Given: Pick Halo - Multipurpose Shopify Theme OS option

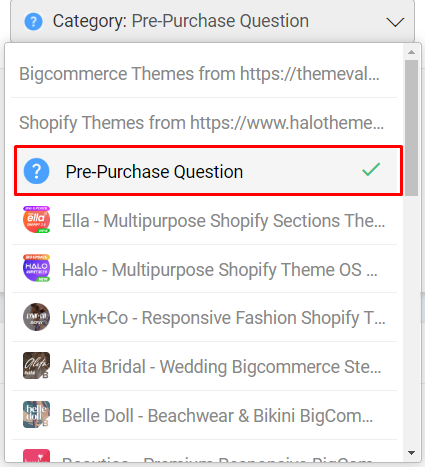Looking at the screenshot, I should 204,269.
